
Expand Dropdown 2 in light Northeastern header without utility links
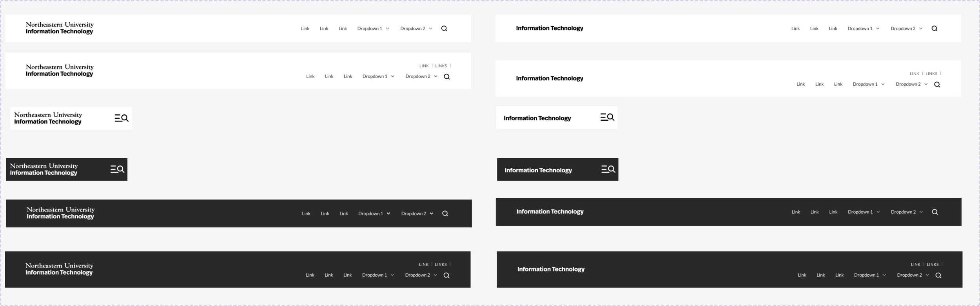(x=416, y=29)
